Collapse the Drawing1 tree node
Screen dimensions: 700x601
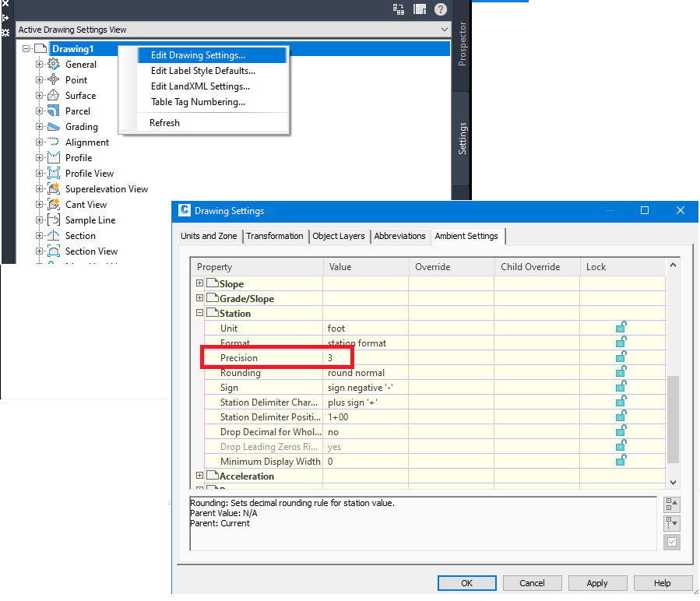[26, 49]
